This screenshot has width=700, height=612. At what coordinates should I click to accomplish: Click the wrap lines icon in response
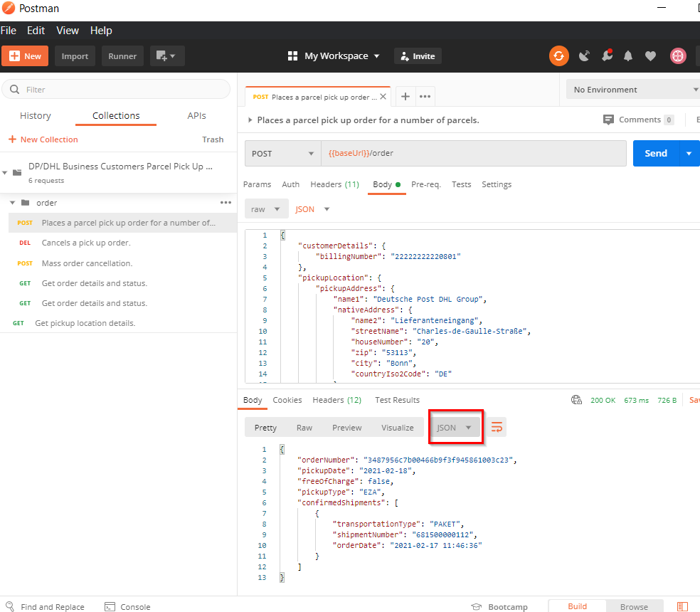tap(497, 428)
